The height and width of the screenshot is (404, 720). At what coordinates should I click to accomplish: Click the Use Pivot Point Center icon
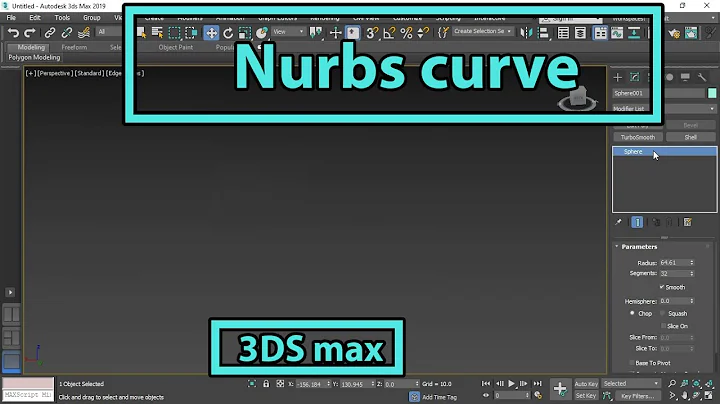[x=316, y=33]
